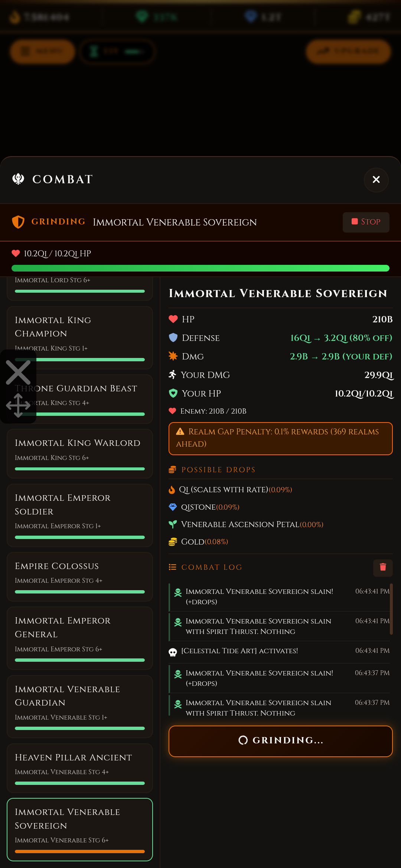Select the Empire Colossus enemy
Viewport: 401px width, 868px height.
click(x=80, y=576)
